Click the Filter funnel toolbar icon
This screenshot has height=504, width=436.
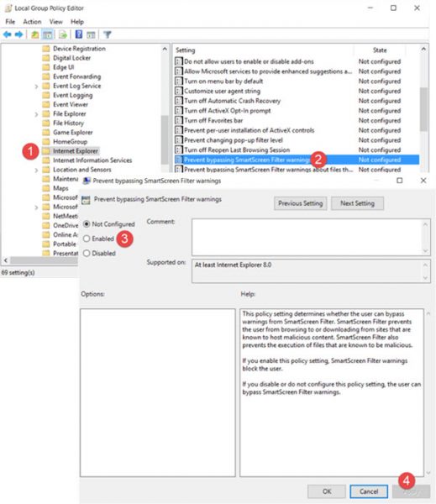click(x=107, y=34)
